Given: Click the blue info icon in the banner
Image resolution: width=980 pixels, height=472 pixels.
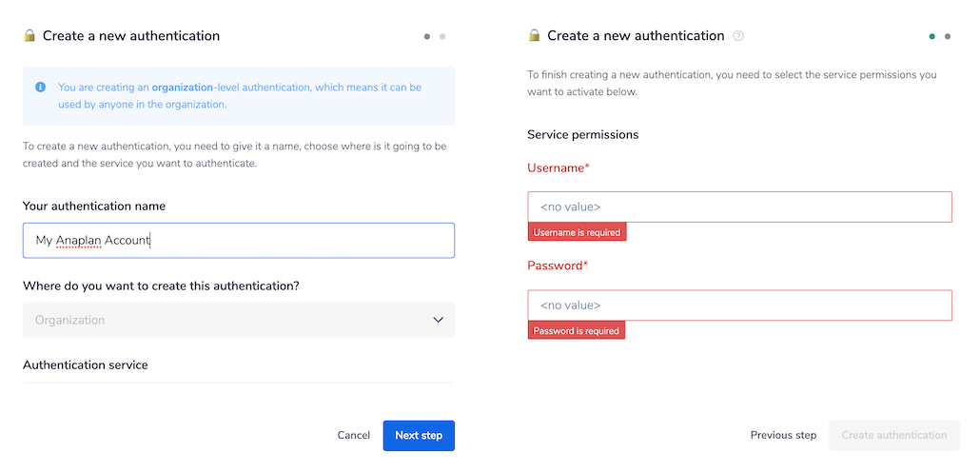Looking at the screenshot, I should (x=41, y=87).
